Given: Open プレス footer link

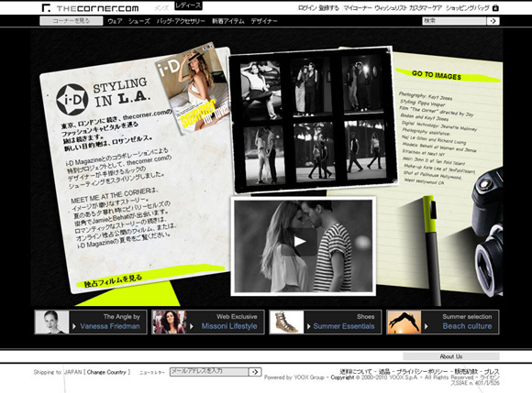Looking at the screenshot, I should 492,372.
